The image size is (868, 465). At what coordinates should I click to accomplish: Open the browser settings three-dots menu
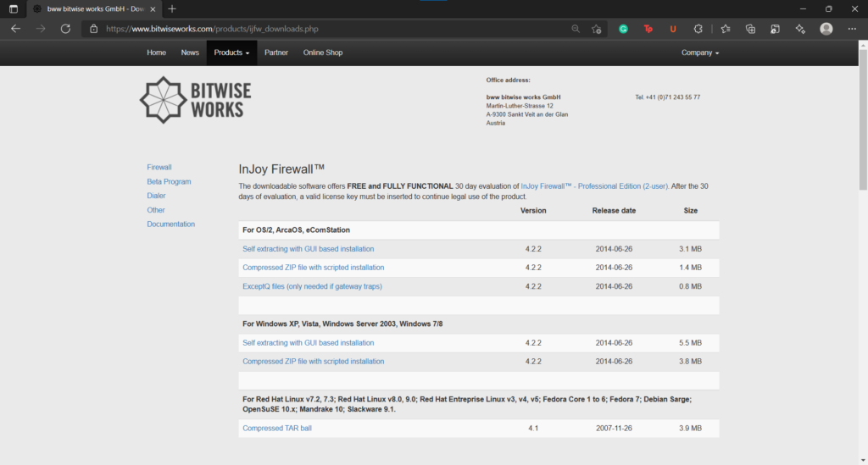852,29
